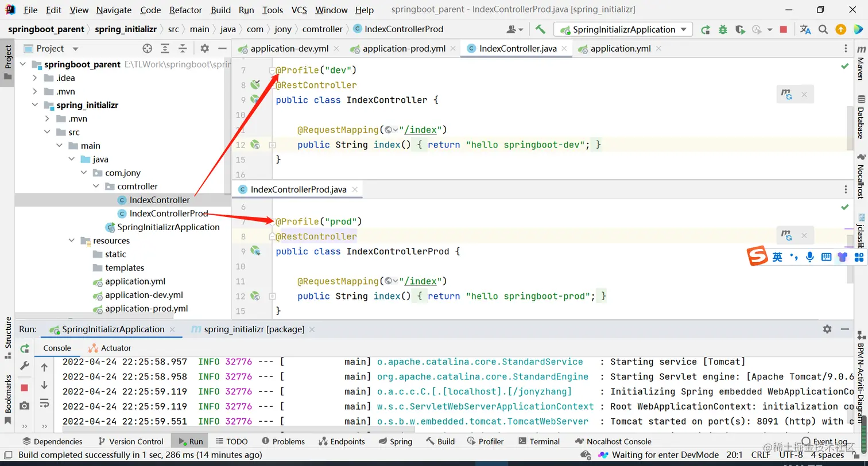Viewport: 868px width, 466px height.
Task: Hide the Project panel with minus icon
Action: click(x=222, y=49)
